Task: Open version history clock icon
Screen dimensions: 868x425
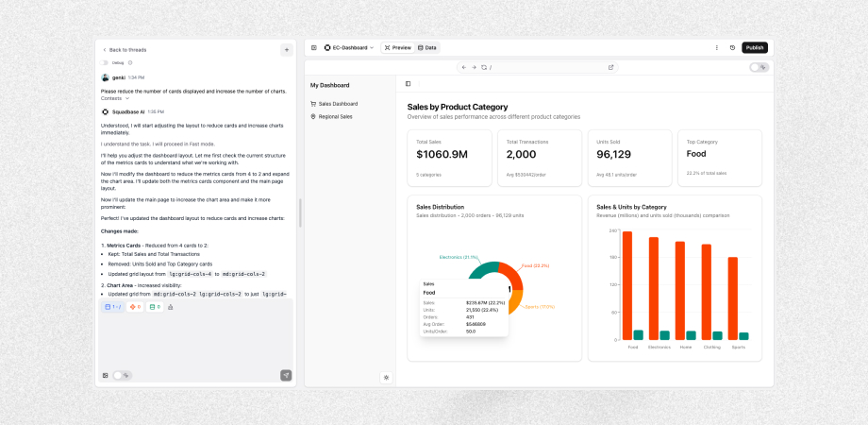Action: (x=732, y=47)
